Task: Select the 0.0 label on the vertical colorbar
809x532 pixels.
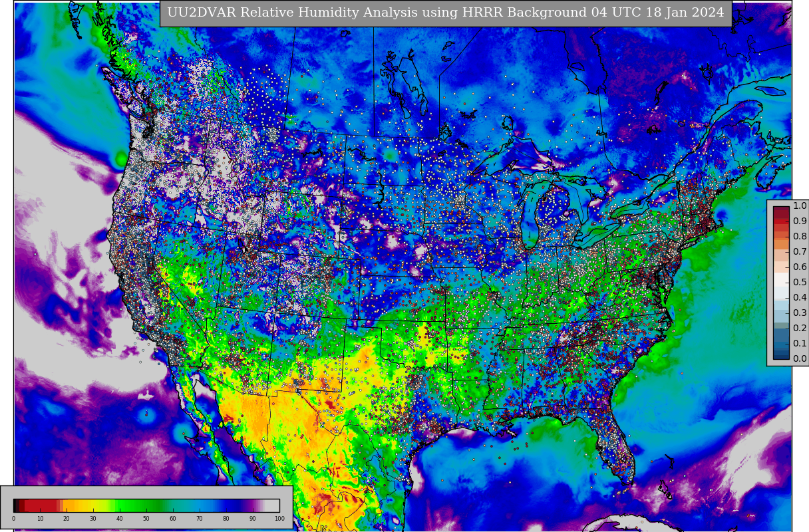Action: tap(800, 359)
